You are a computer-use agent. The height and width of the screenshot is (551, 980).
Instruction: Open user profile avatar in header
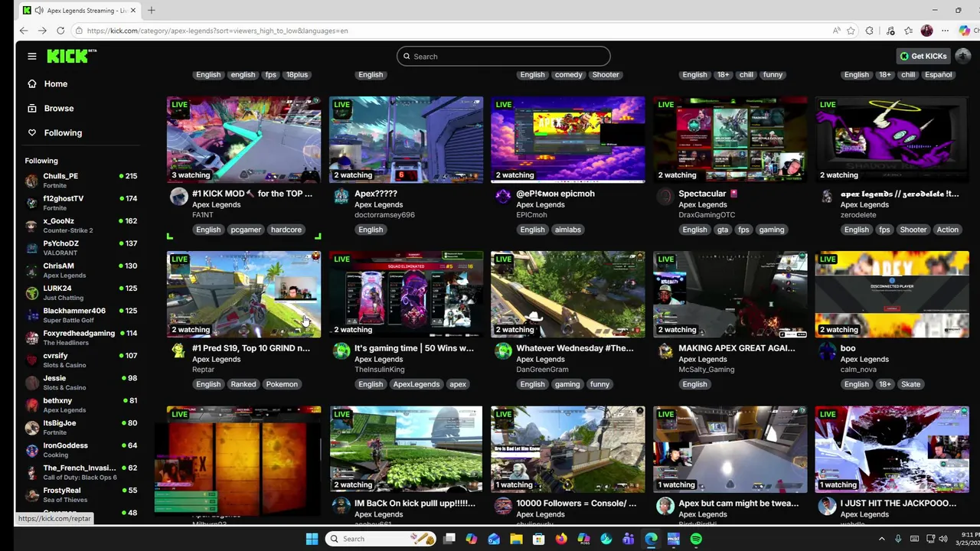click(x=963, y=56)
